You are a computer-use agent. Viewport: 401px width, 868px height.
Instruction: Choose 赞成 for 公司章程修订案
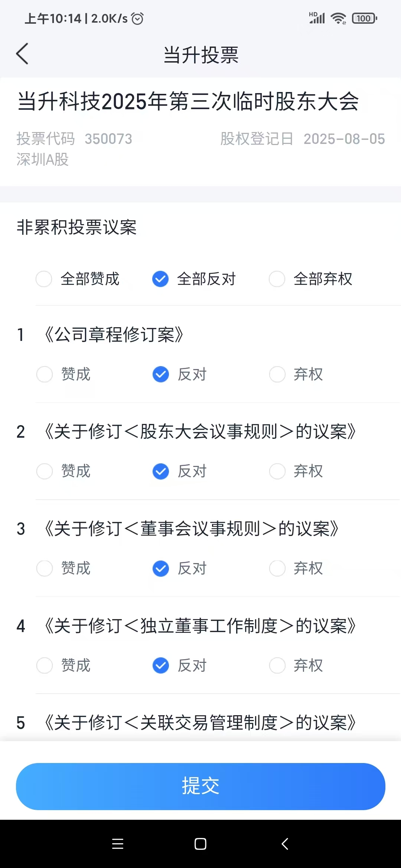tap(63, 374)
